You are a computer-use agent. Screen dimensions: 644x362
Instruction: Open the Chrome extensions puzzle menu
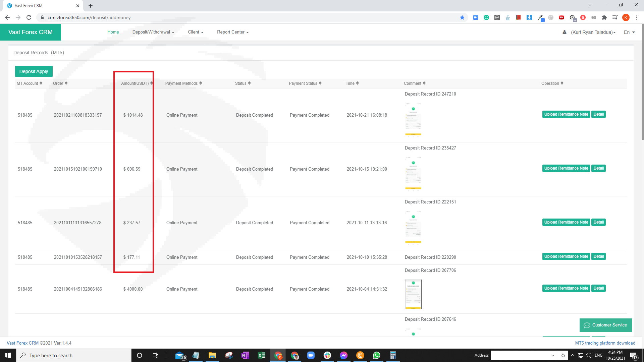click(x=604, y=17)
